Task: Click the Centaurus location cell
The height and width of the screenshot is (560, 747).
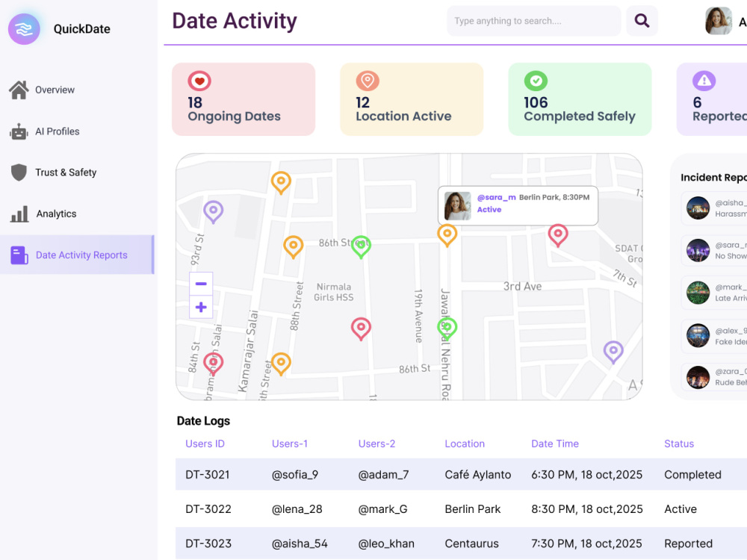Action: point(471,544)
